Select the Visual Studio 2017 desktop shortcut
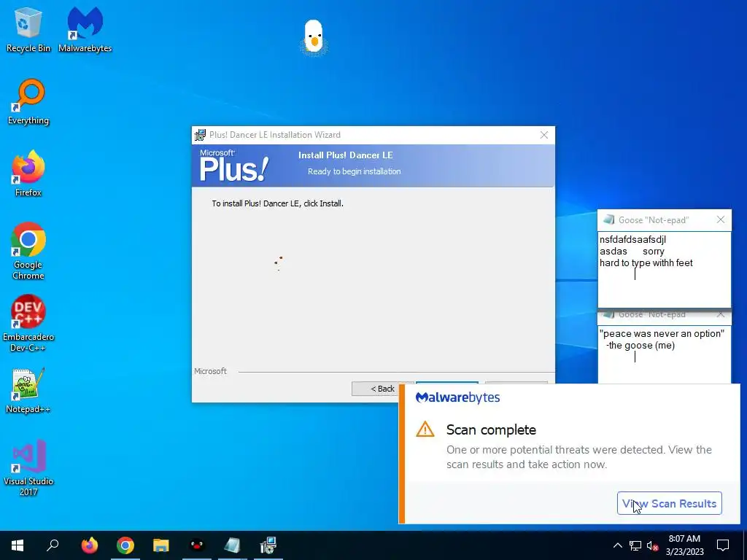The width and height of the screenshot is (747, 560). [x=28, y=467]
